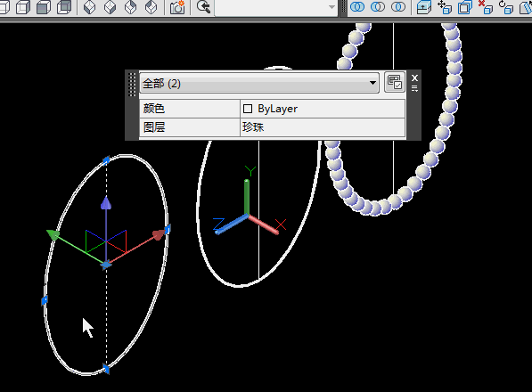This screenshot has height=392, width=532.
Task: Click the Union solids icon
Action: pos(357,7)
